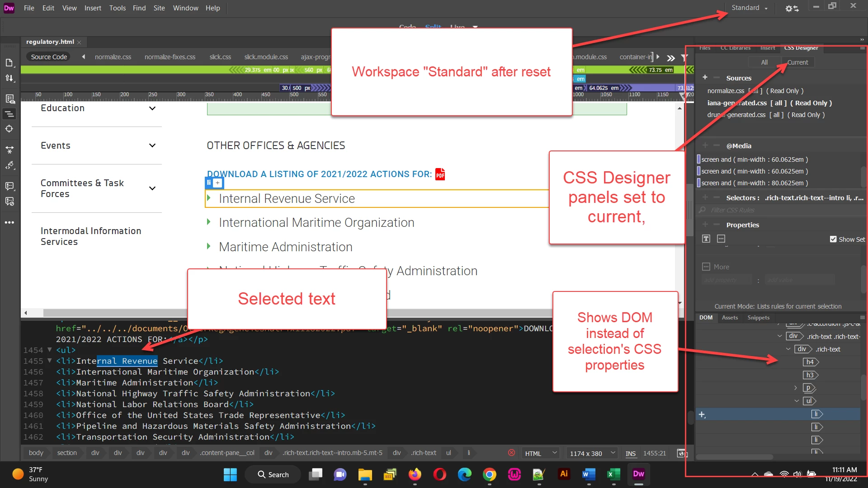Click the Open Documents icon in left toolbar
868x488 pixels.
click(9, 63)
